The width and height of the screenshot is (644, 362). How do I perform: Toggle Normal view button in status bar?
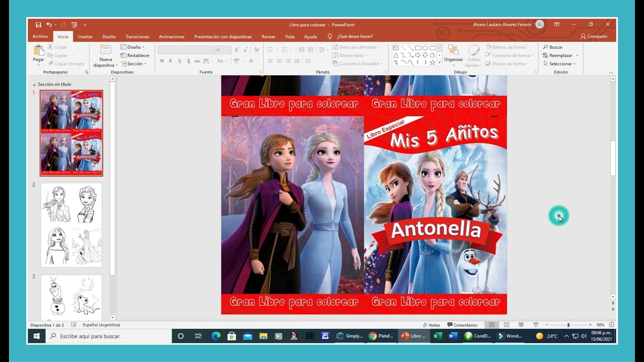[x=492, y=325]
